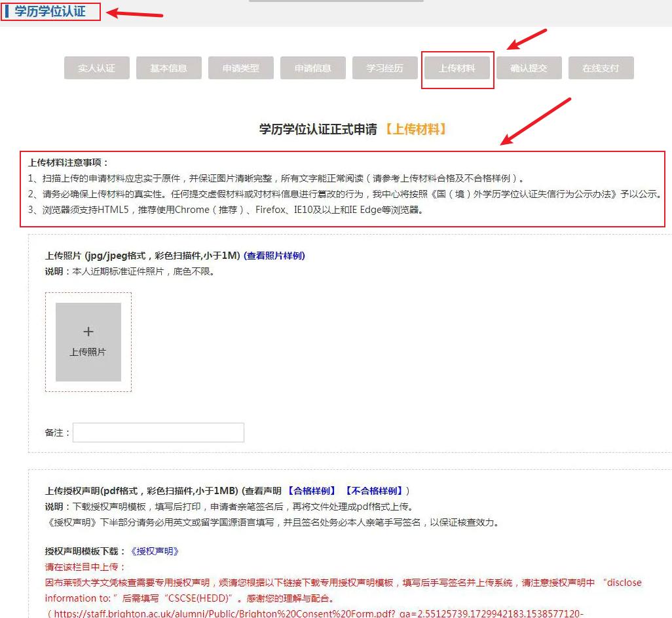672x618 pixels.
Task: Select the highlighted 上传材料 step
Action: [x=457, y=68]
